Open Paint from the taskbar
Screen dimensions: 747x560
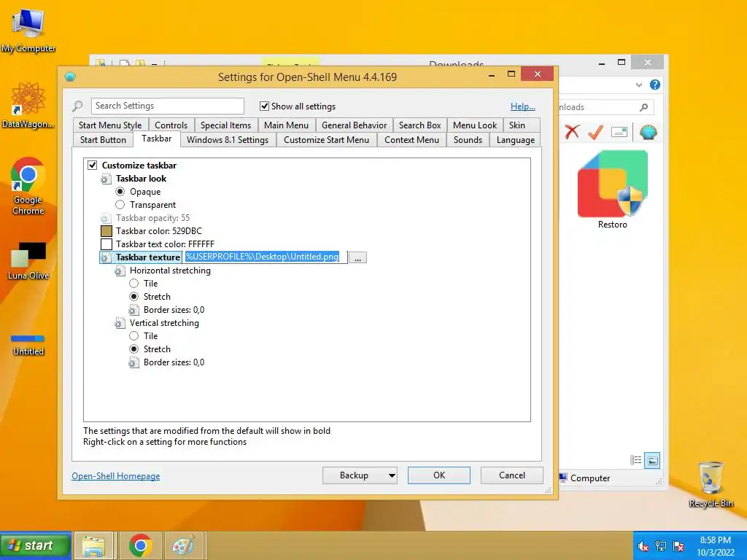pyautogui.click(x=183, y=545)
